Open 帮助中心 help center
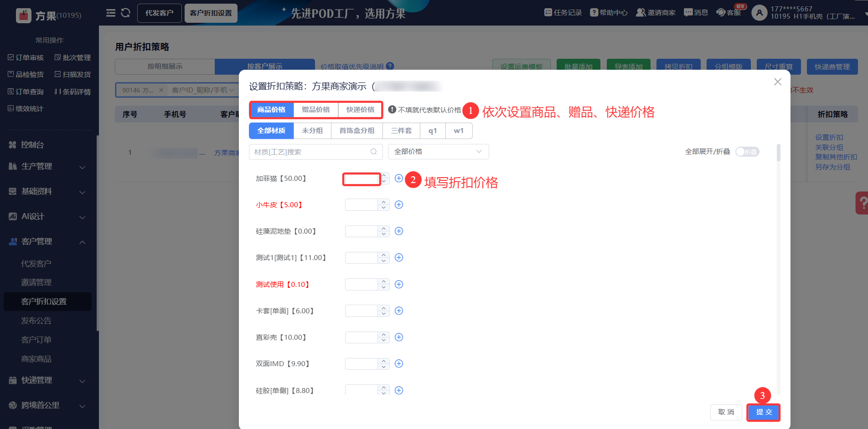 tap(609, 13)
